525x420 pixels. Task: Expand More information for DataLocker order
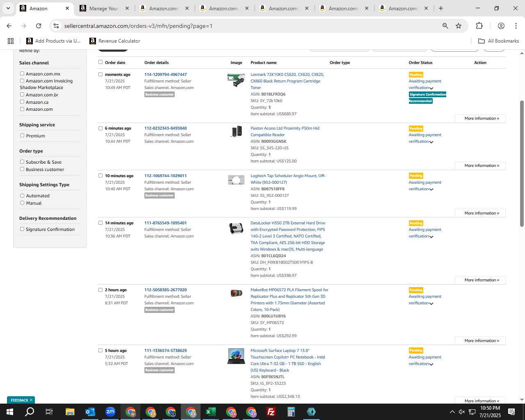480,280
